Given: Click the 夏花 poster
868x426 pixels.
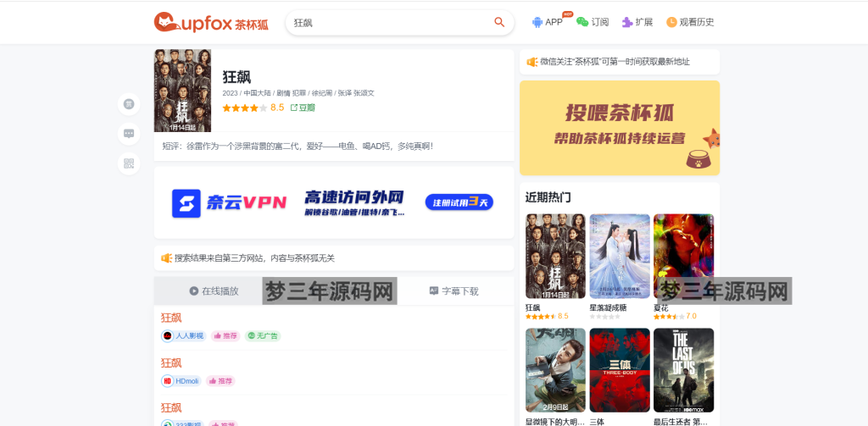Looking at the screenshot, I should point(684,256).
